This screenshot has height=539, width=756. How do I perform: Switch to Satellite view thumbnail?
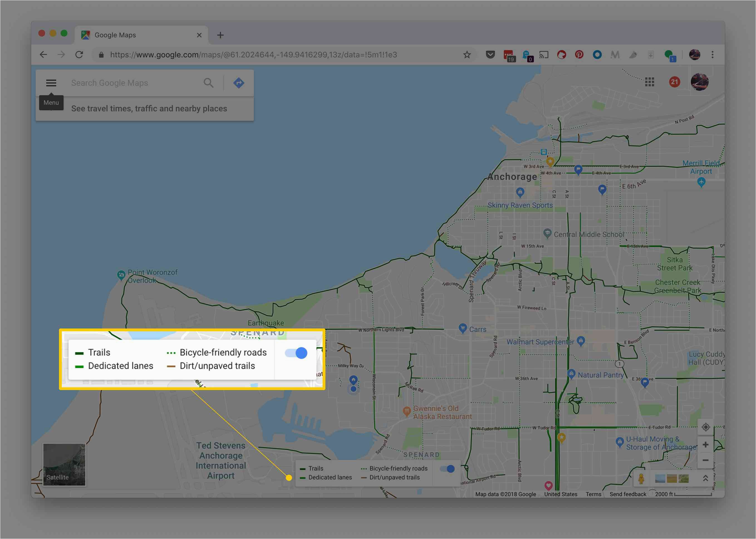[64, 465]
